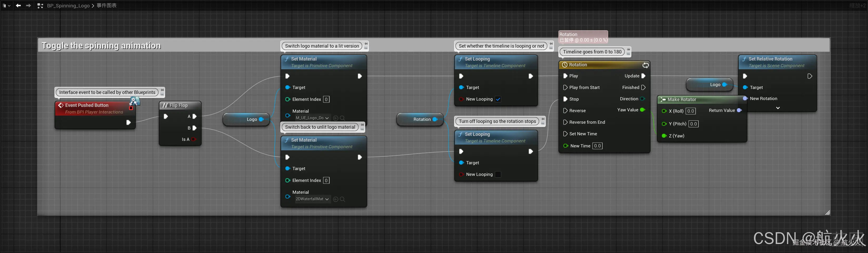Use selected asset for 2DWaterfallMat material
This screenshot has width=868, height=253.
tap(335, 200)
